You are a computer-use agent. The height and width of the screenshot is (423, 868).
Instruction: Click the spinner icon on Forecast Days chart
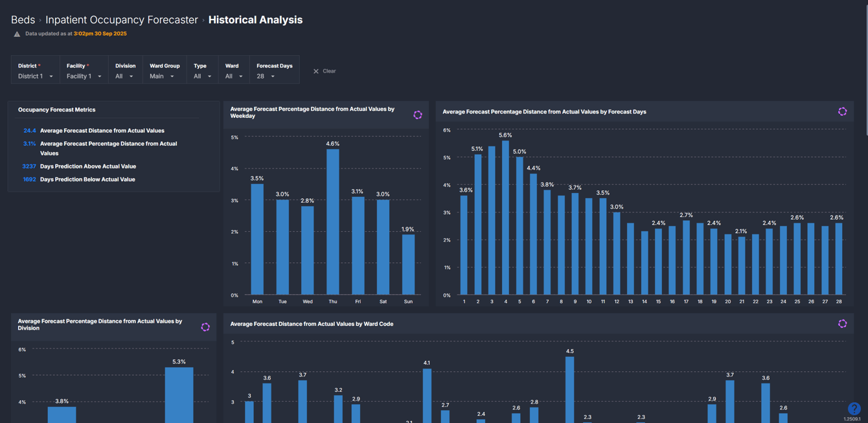click(x=842, y=111)
